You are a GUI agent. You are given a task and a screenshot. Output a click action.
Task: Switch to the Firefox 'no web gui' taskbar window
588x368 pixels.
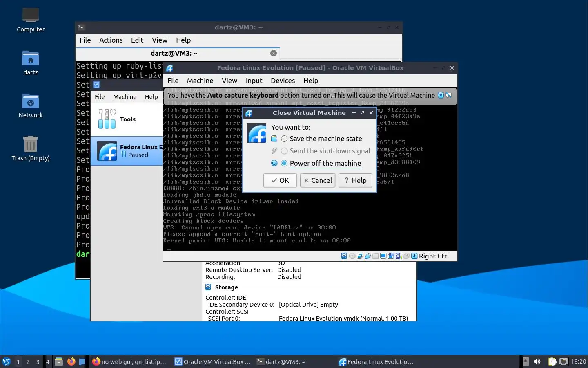coord(130,361)
